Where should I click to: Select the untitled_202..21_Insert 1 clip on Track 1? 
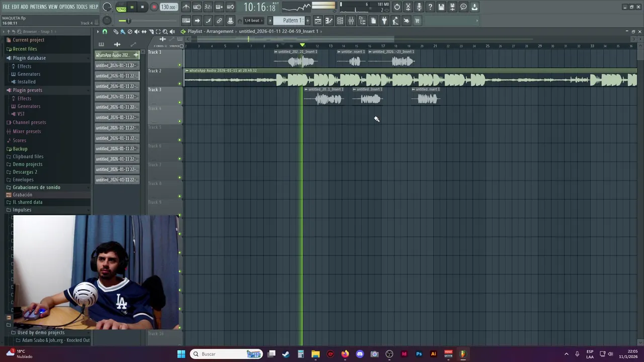click(296, 59)
